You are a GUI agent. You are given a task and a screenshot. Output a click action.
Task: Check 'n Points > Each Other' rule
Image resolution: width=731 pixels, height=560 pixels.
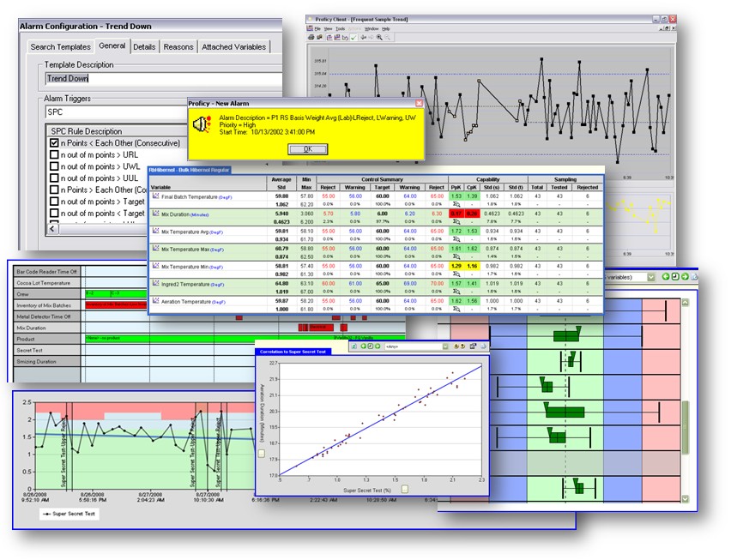[54, 190]
